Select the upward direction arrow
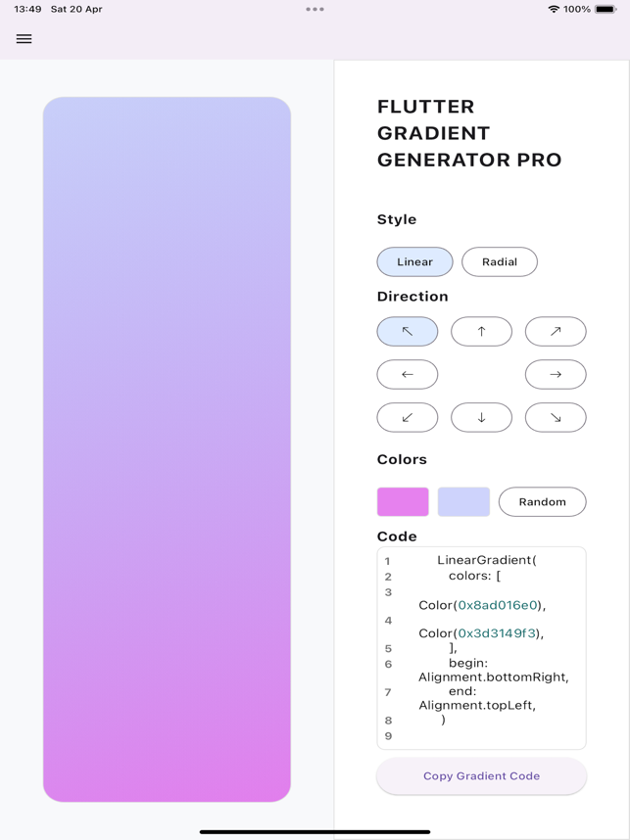Screen dimensions: 630x840 [x=481, y=331]
